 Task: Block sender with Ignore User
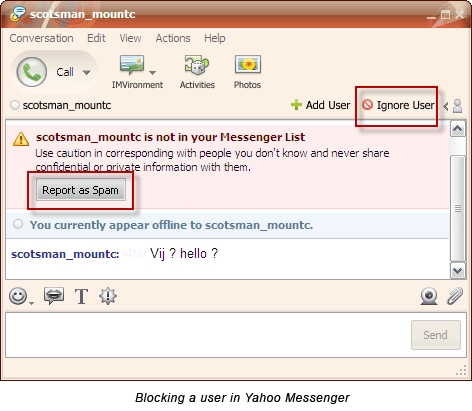pos(398,105)
